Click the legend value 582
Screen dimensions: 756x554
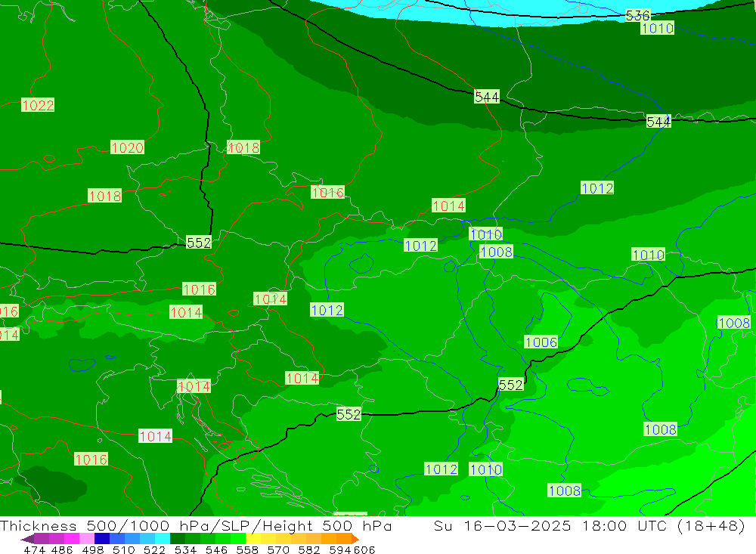(x=309, y=549)
